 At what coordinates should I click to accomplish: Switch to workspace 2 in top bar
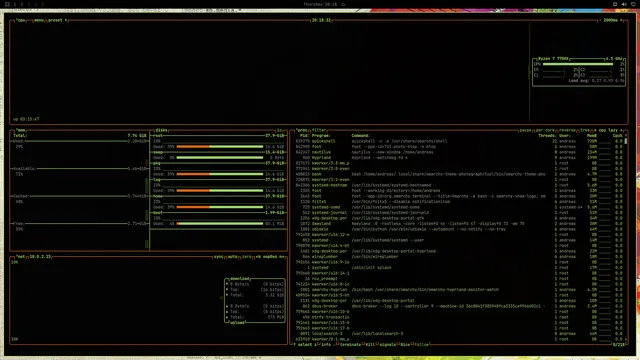tap(22, 4)
